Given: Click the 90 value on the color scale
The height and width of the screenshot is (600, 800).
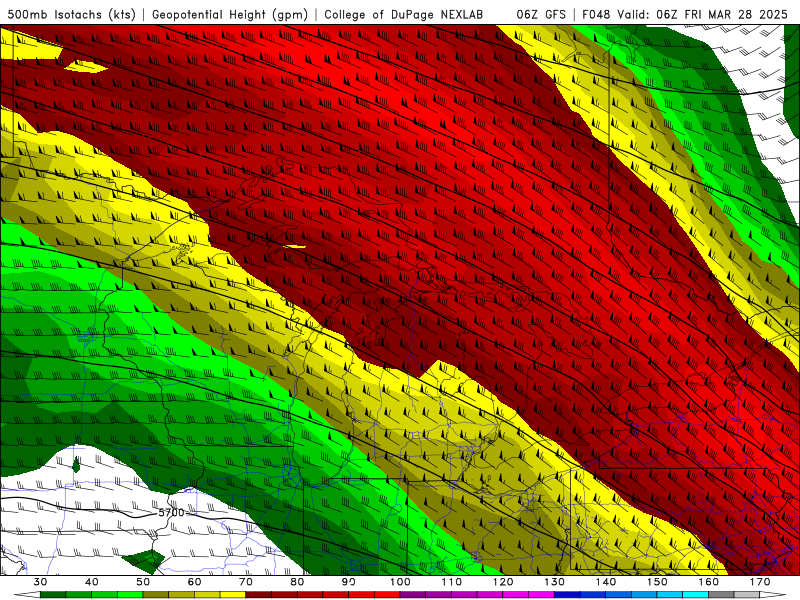Looking at the screenshot, I should click(x=349, y=582).
